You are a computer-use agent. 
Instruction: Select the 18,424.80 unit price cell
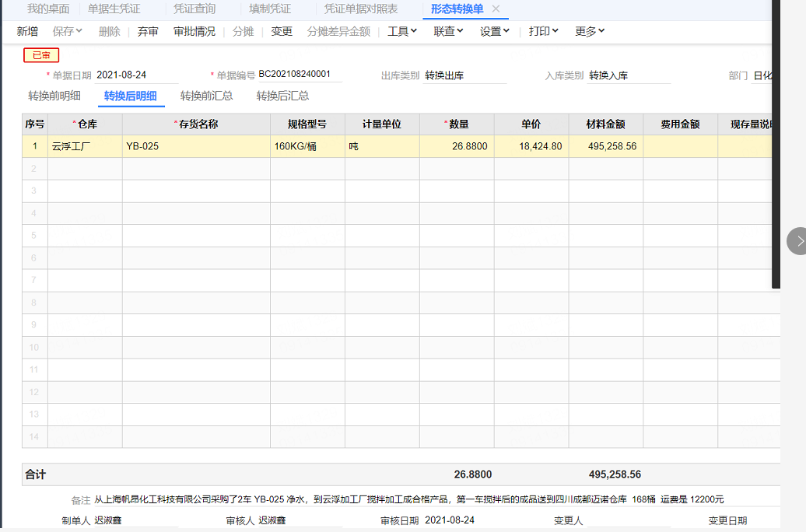[x=531, y=146]
